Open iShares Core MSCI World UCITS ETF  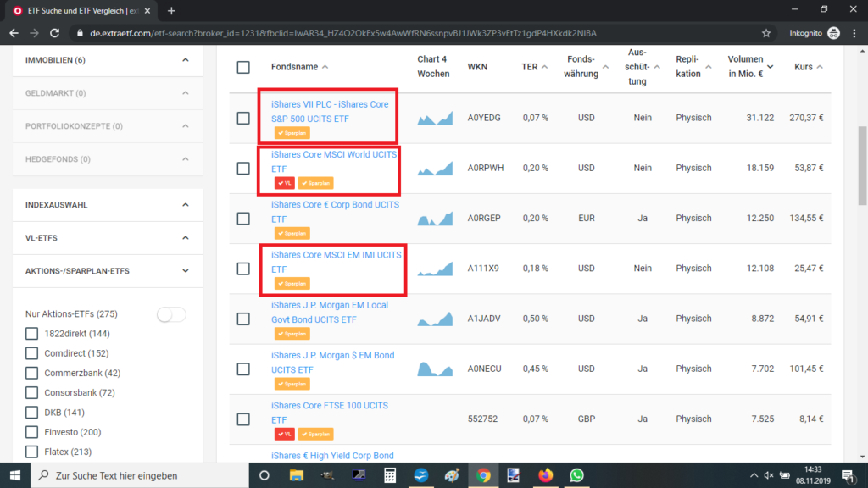click(x=334, y=162)
